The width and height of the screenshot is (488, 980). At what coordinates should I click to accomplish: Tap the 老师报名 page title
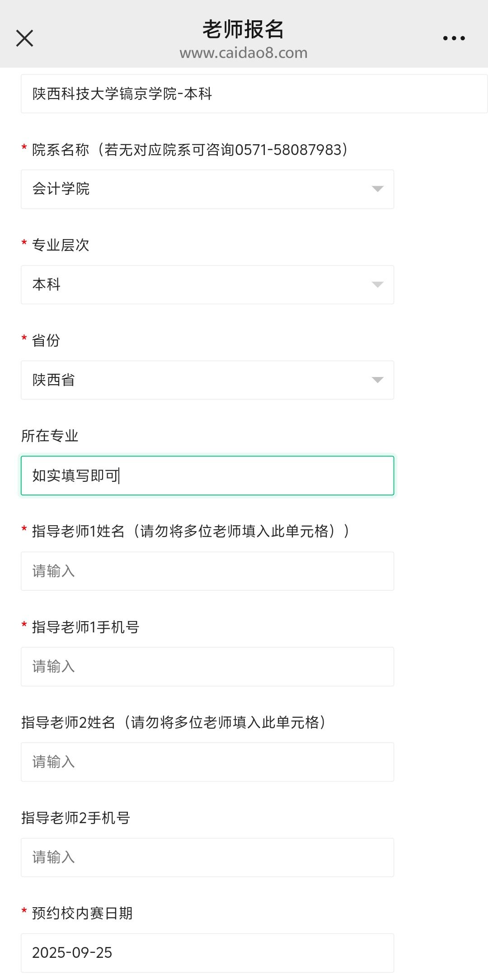(x=243, y=30)
